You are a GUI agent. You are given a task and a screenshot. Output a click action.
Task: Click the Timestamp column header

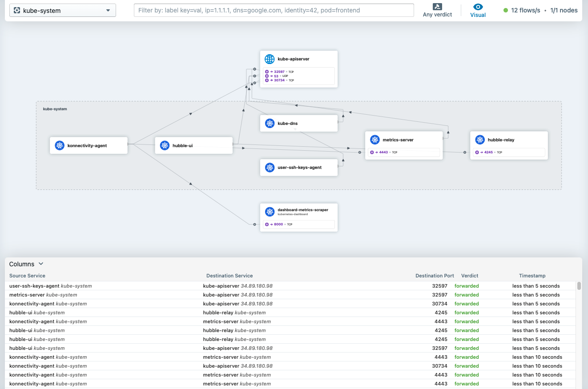pos(532,276)
